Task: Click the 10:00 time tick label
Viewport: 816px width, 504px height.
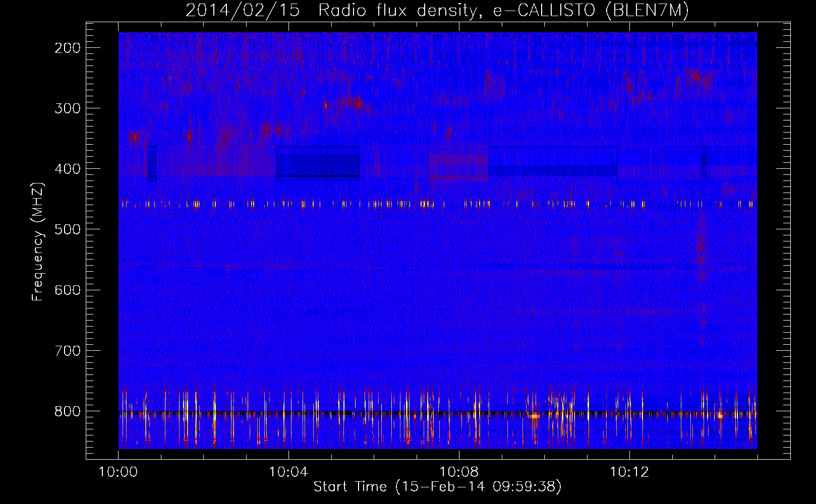Action: (x=118, y=472)
